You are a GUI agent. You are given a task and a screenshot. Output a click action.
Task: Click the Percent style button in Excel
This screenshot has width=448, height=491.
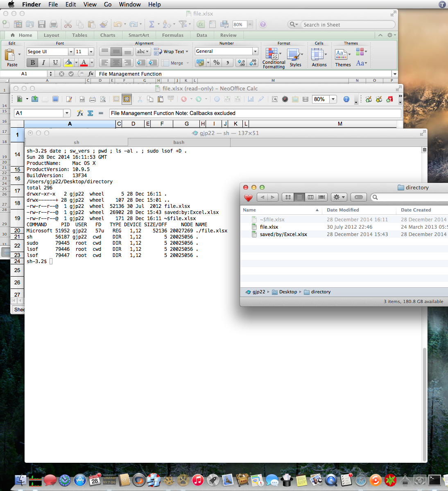[217, 63]
